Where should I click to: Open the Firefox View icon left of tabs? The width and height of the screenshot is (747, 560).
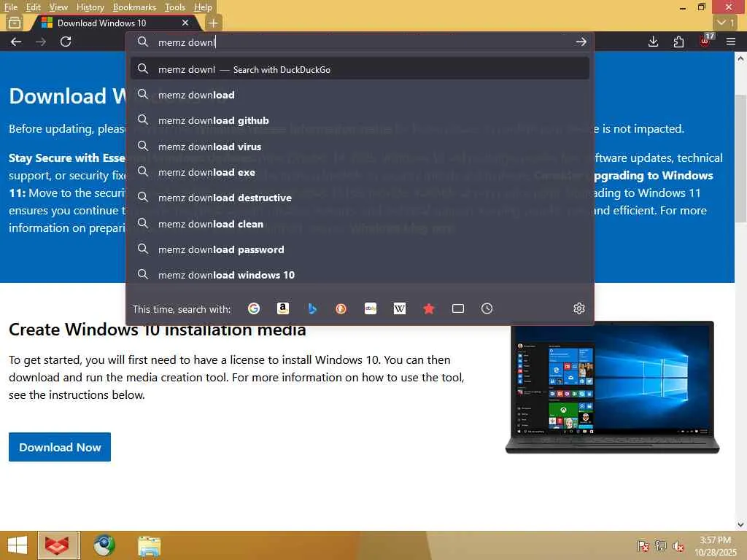click(15, 23)
